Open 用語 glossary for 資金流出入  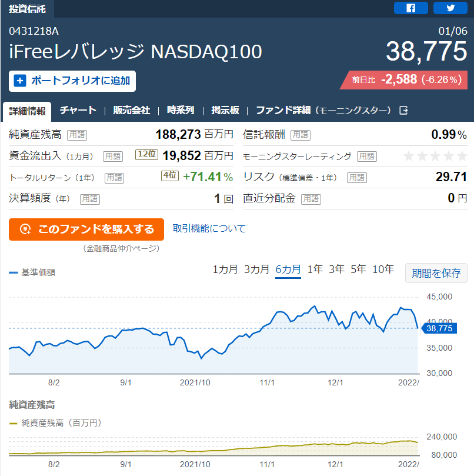[113, 157]
